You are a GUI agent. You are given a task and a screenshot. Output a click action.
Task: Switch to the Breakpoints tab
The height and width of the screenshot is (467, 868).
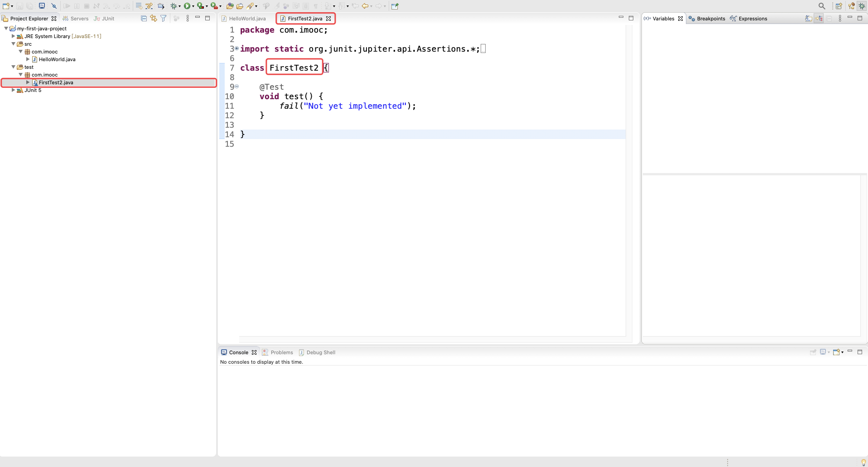707,19
